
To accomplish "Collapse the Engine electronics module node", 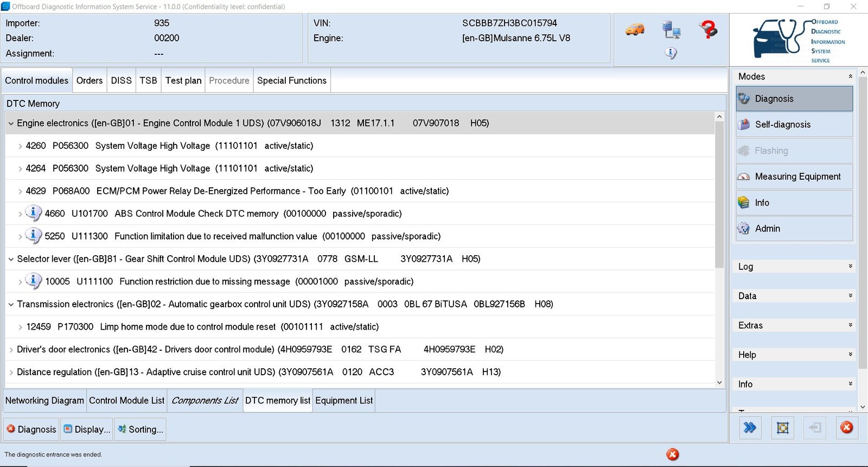I will pyautogui.click(x=11, y=123).
